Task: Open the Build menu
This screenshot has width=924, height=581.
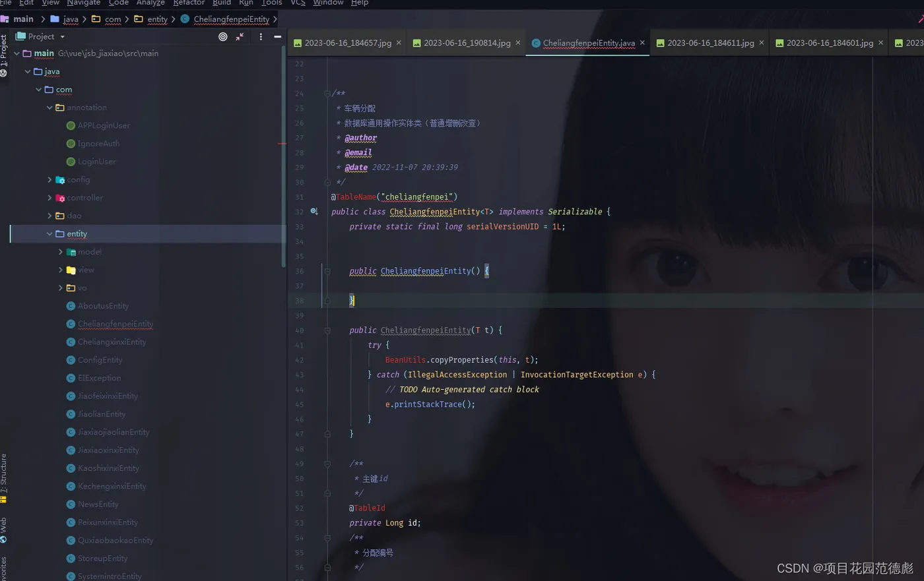Action: tap(222, 3)
